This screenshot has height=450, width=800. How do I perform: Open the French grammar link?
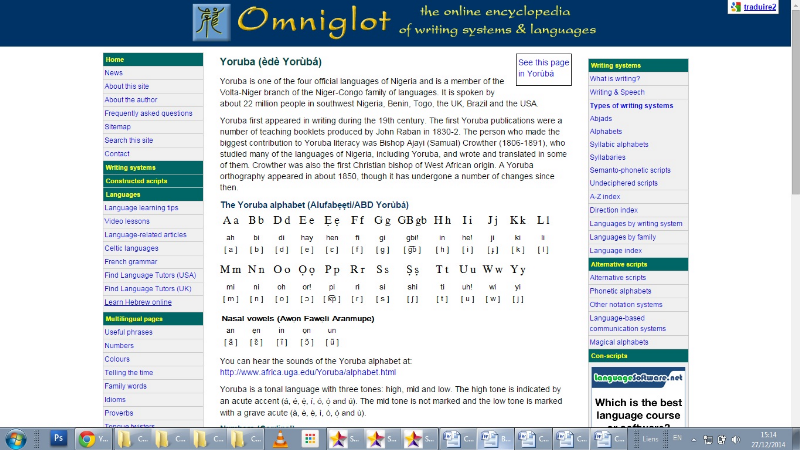131,262
